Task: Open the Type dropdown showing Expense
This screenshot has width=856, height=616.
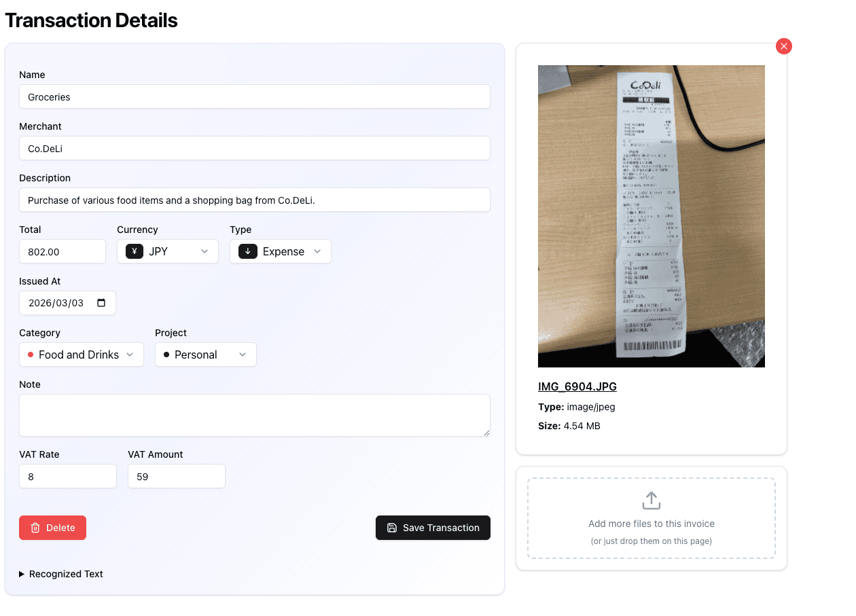Action: (281, 251)
